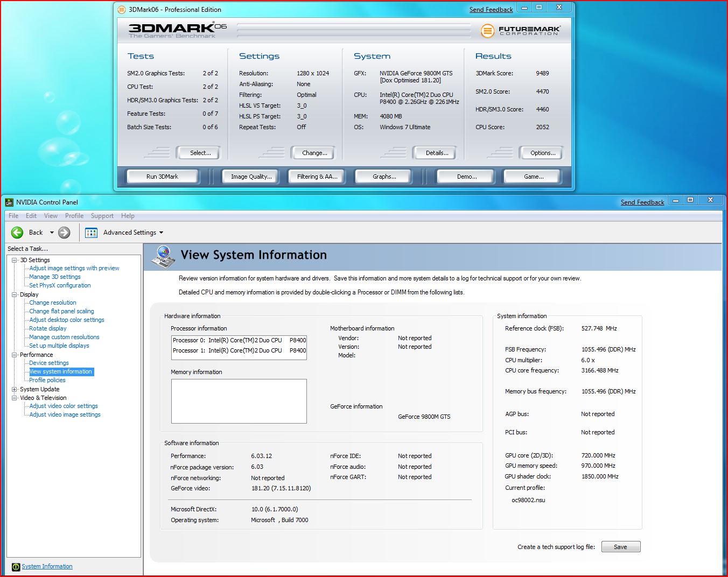Click the 3DMark Score value 9489
The width and height of the screenshot is (728, 577).
pyautogui.click(x=542, y=73)
